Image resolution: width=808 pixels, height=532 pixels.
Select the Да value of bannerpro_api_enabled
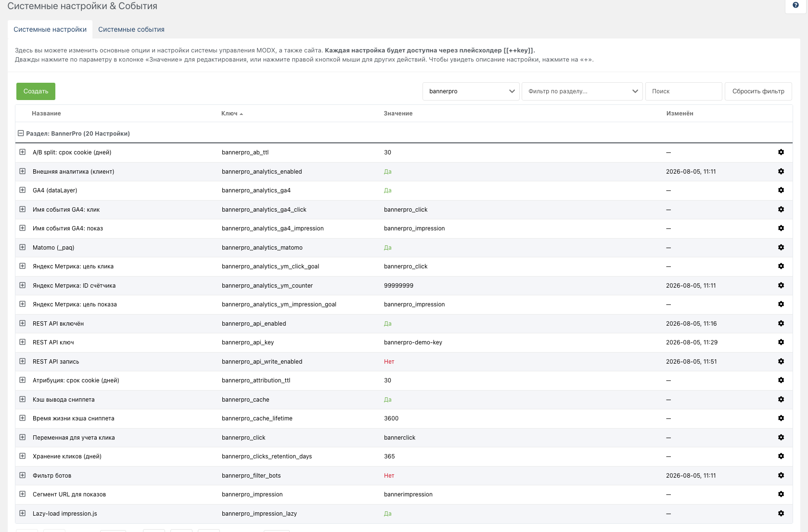click(388, 324)
